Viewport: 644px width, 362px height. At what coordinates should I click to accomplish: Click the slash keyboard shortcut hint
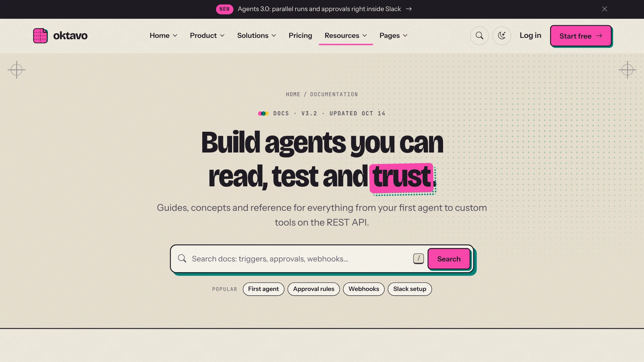pos(418,258)
